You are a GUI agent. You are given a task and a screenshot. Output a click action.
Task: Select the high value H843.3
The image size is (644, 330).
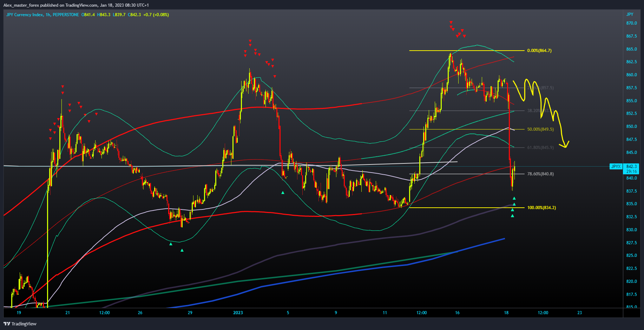(x=104, y=15)
